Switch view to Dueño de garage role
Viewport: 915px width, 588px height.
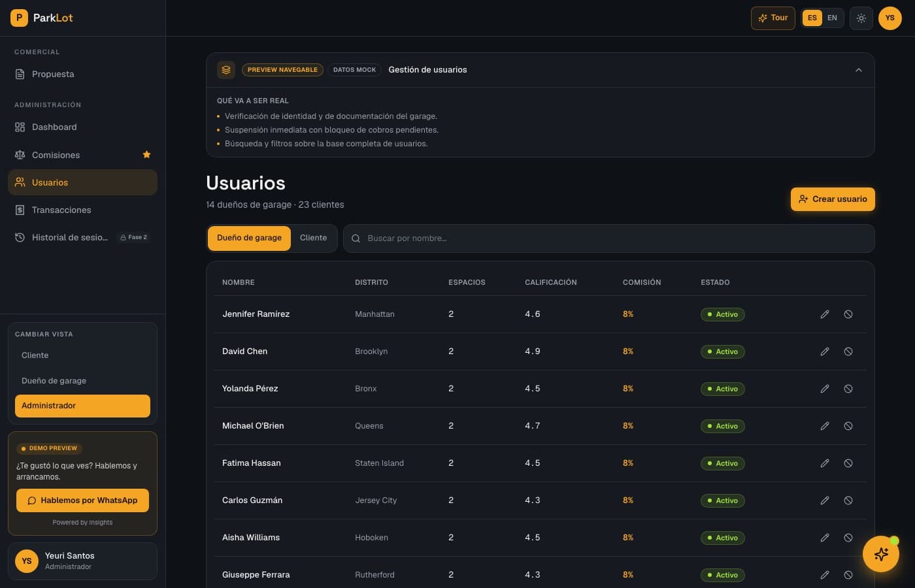[82, 381]
